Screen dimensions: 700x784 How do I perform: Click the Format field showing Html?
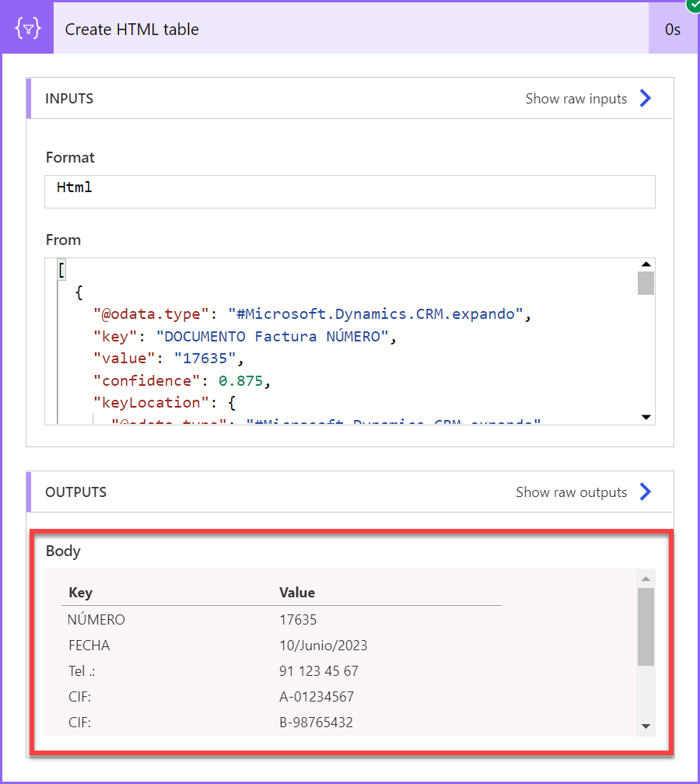350,191
